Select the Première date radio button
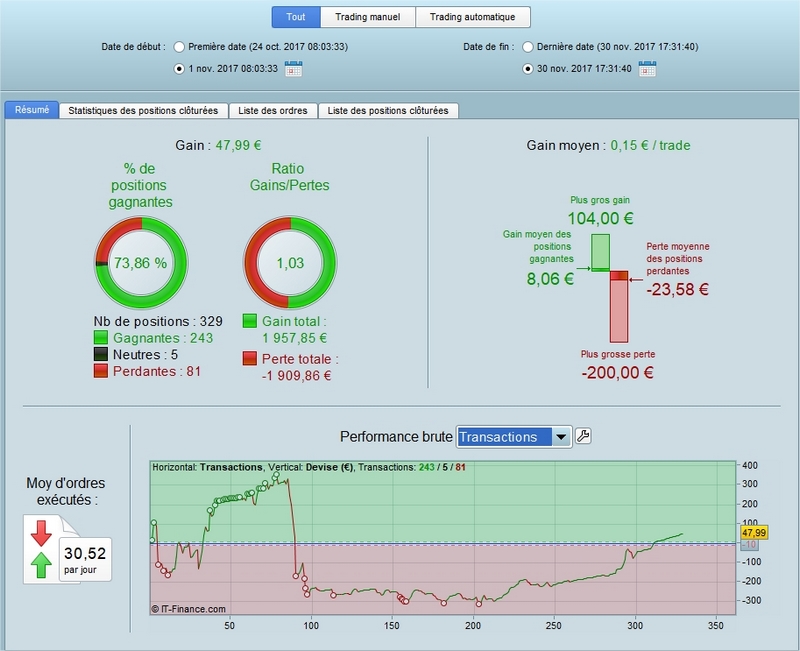Image resolution: width=800 pixels, height=651 pixels. tap(179, 47)
